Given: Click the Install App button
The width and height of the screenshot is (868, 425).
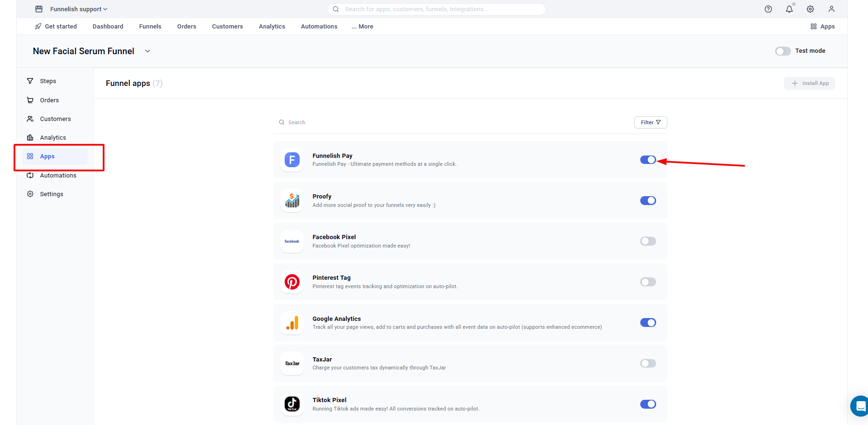Looking at the screenshot, I should pyautogui.click(x=810, y=83).
